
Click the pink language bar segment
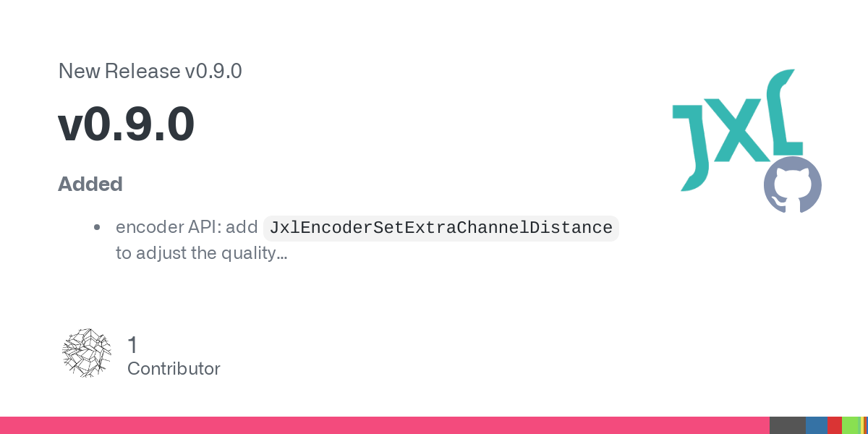coord(385,425)
